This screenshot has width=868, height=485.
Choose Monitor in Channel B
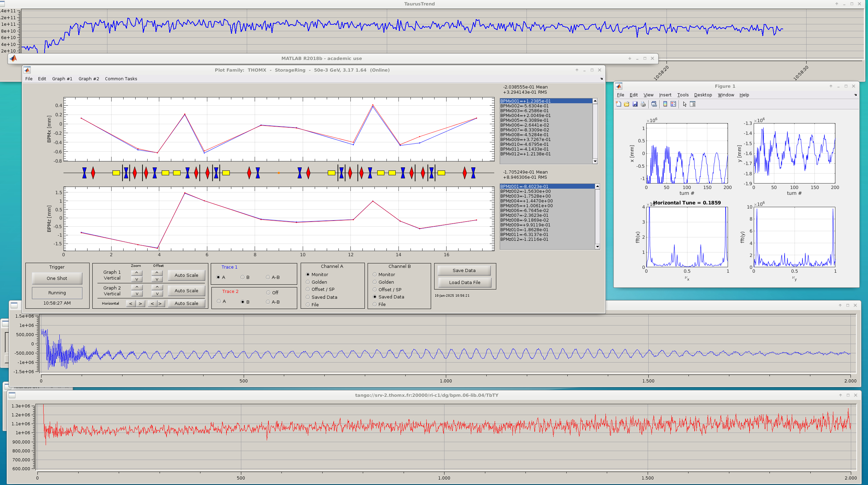point(375,274)
